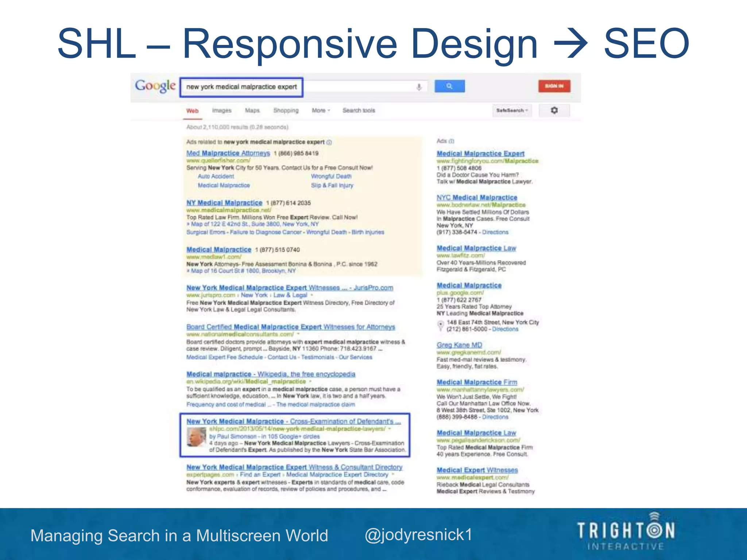Switch to the Shopping tab
The height and width of the screenshot is (560, 747).
[286, 110]
